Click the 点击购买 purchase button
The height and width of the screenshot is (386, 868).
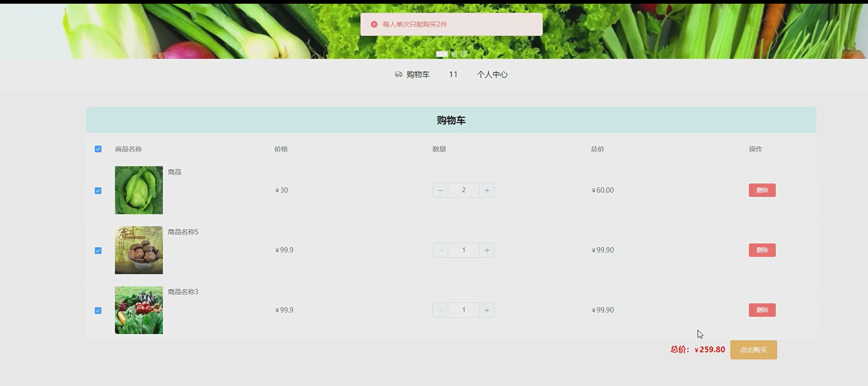pos(753,350)
